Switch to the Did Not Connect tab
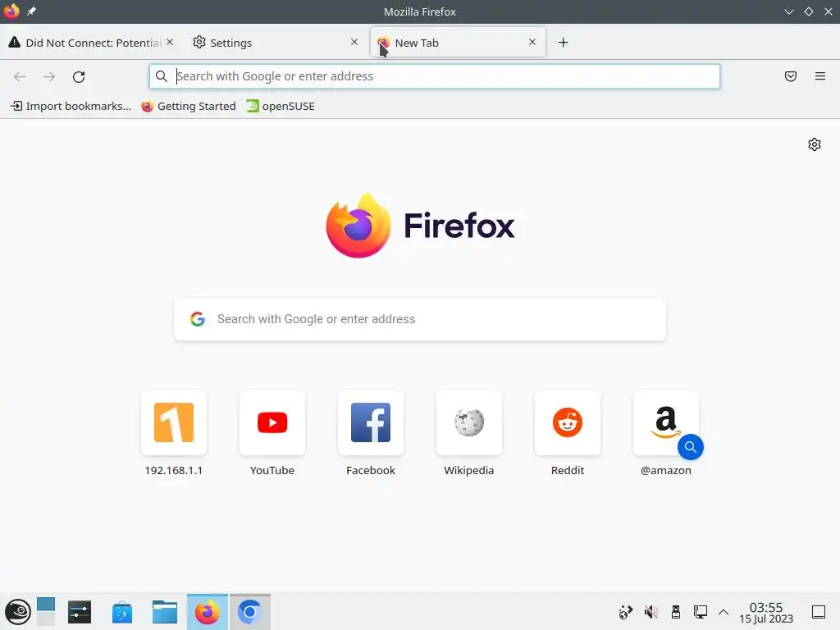 (91, 43)
